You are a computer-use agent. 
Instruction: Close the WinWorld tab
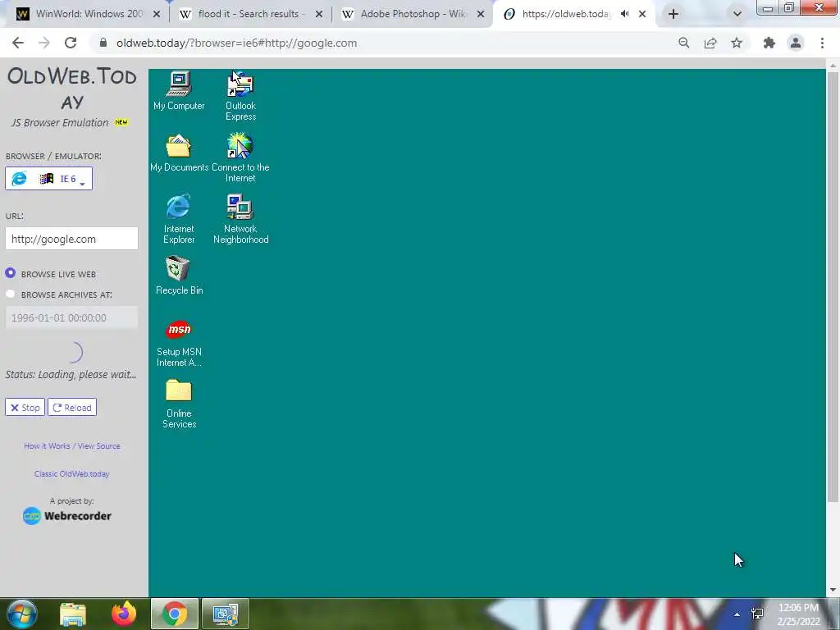click(157, 15)
